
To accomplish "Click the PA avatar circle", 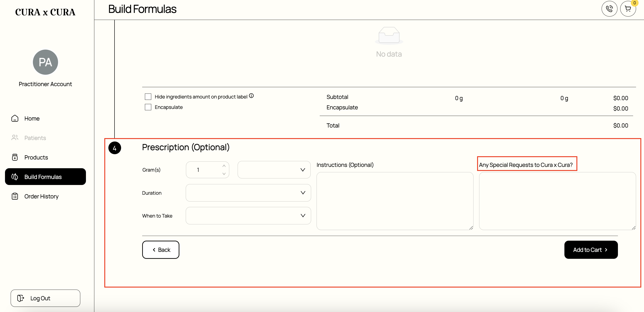I will click(x=45, y=62).
